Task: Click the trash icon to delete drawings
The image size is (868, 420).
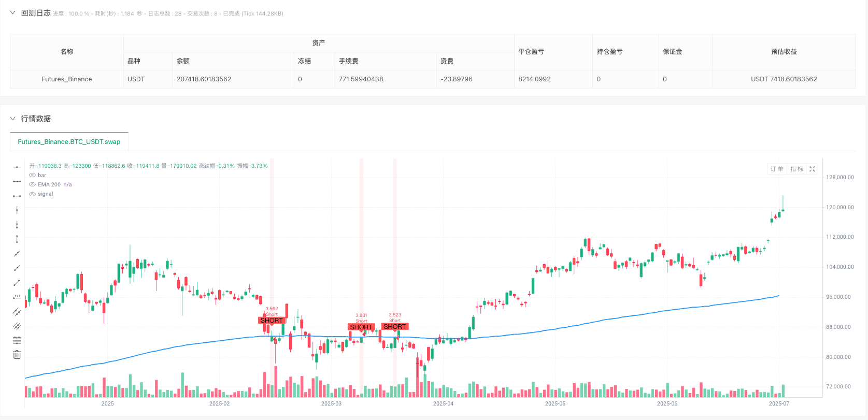Action: coord(17,355)
